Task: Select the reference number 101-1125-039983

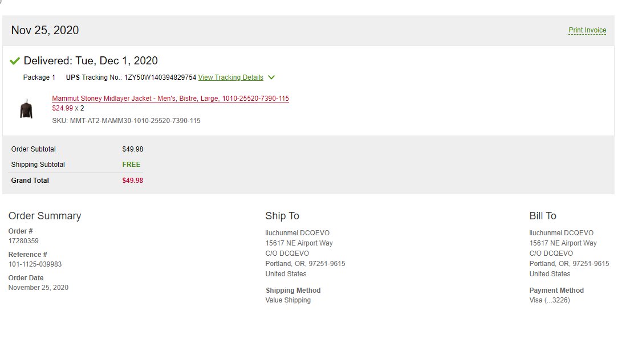Action: [x=35, y=264]
